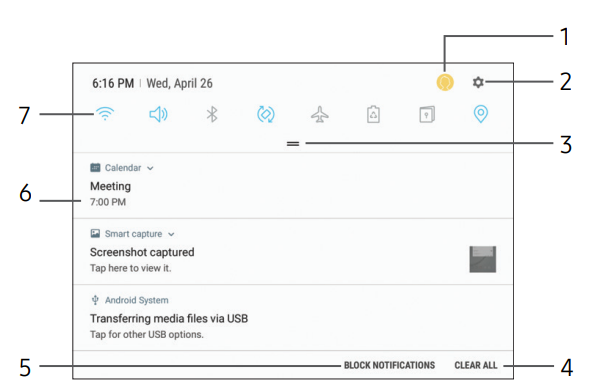Toggle Secure Folder quick setting
Screen dimensions: 603x388
coord(427,114)
